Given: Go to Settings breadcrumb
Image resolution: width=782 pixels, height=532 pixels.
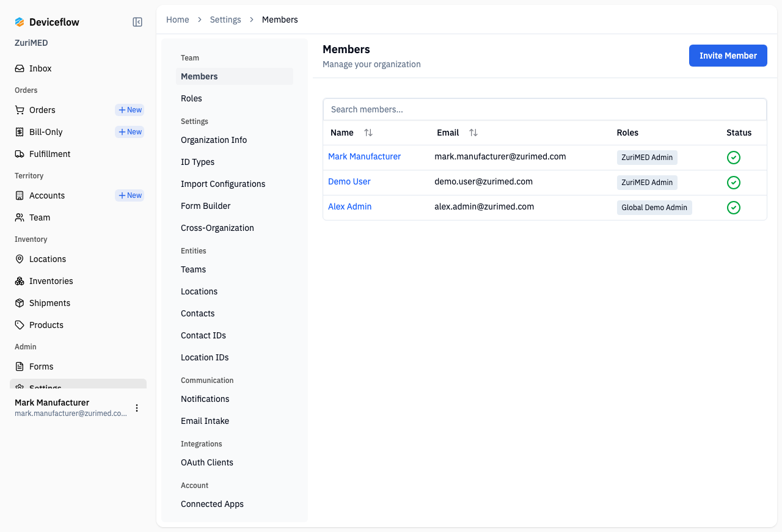Looking at the screenshot, I should pos(225,20).
